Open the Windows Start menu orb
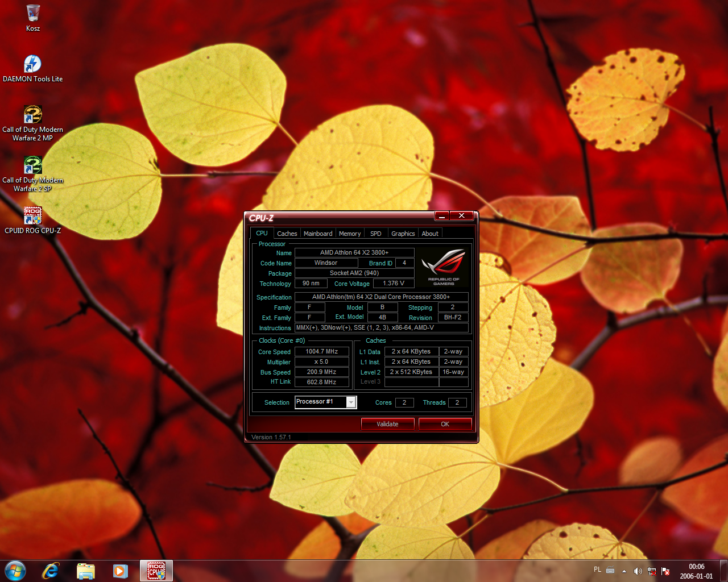 pos(15,571)
